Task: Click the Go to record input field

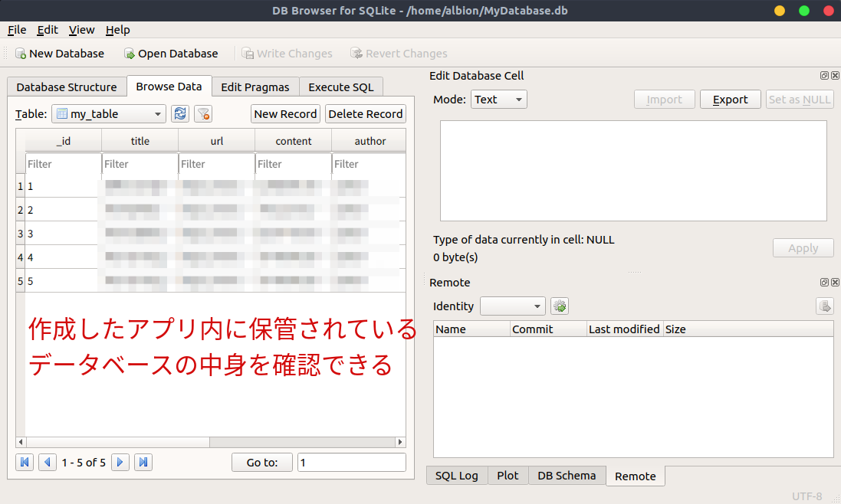Action: click(x=351, y=462)
